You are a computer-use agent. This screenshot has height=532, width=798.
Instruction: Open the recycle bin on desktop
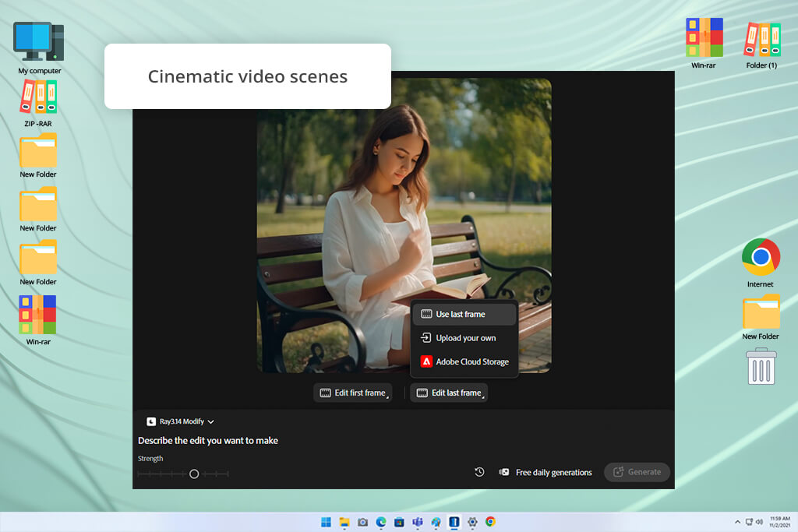click(x=761, y=366)
